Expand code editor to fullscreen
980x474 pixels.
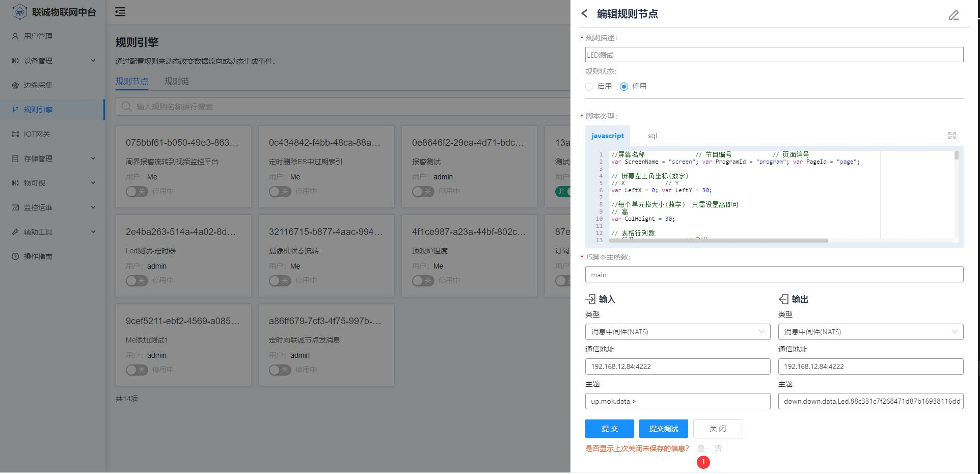click(952, 136)
